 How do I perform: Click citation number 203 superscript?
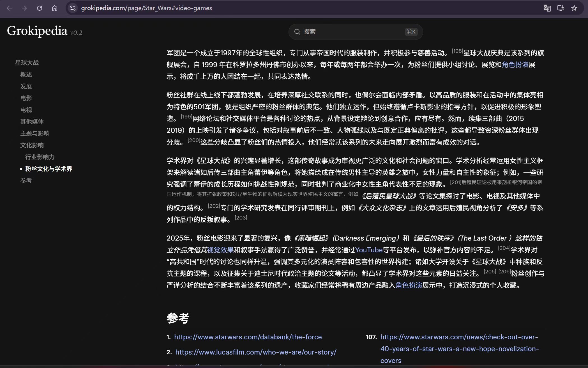[241, 218]
